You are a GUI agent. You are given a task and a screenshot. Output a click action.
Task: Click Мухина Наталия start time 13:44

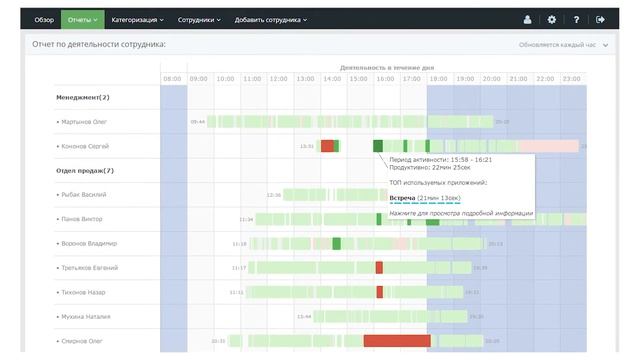coord(304,317)
